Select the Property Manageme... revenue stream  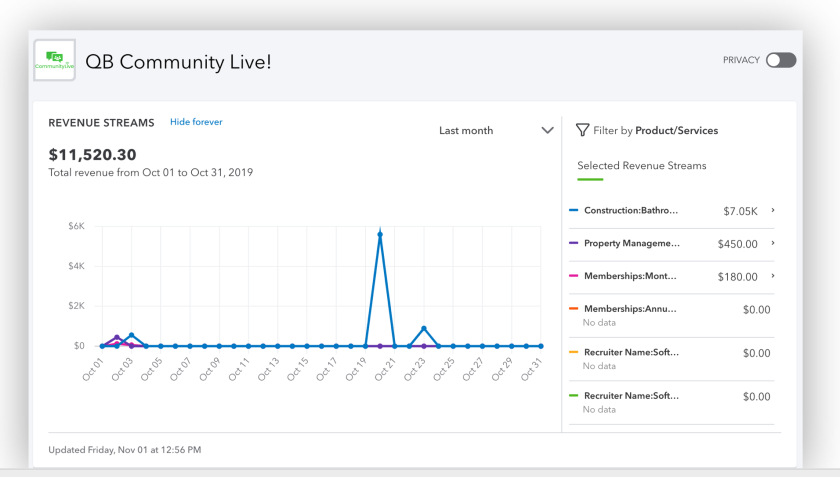pyautogui.click(x=632, y=243)
